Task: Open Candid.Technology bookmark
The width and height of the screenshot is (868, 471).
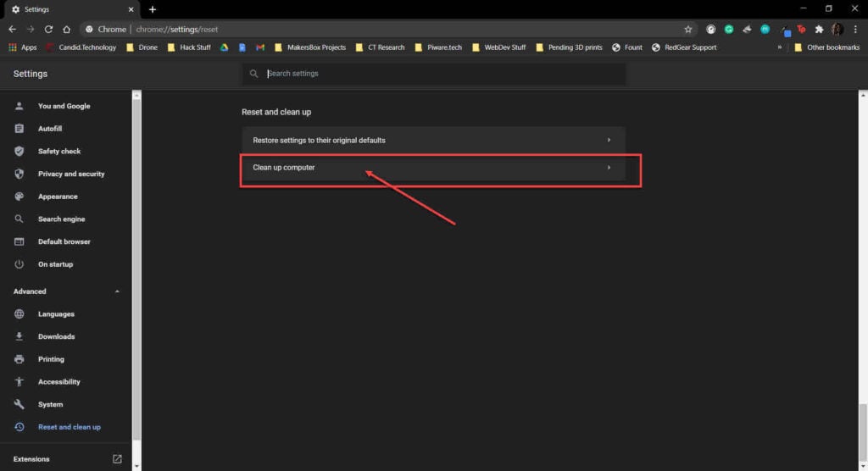Action: tap(81, 47)
